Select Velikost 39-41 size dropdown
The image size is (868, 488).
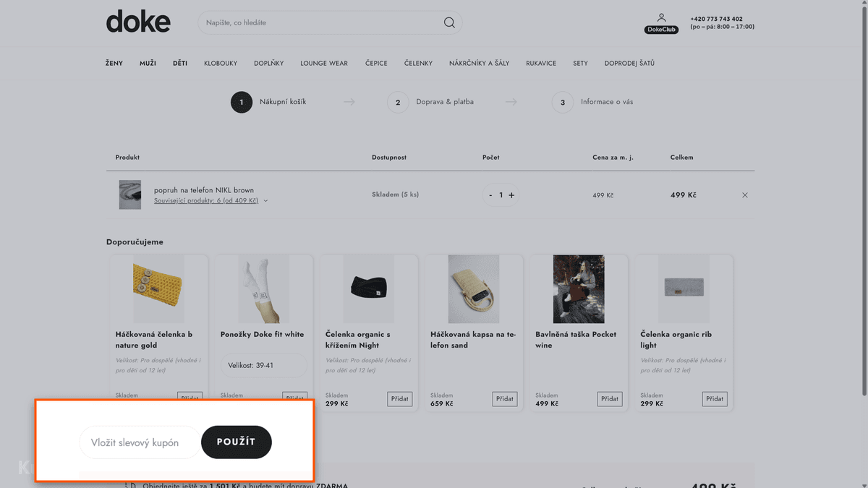[x=264, y=365]
